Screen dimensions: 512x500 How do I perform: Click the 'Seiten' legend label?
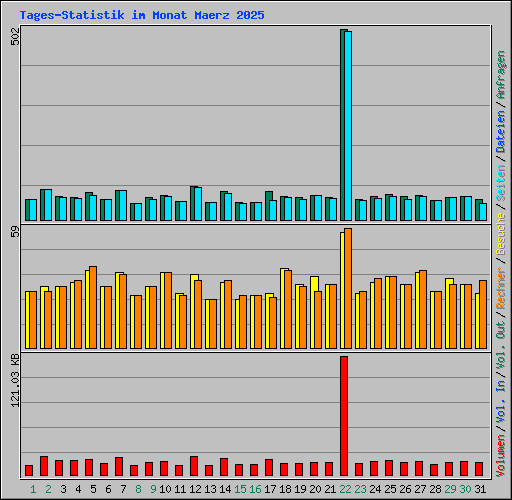click(x=501, y=182)
